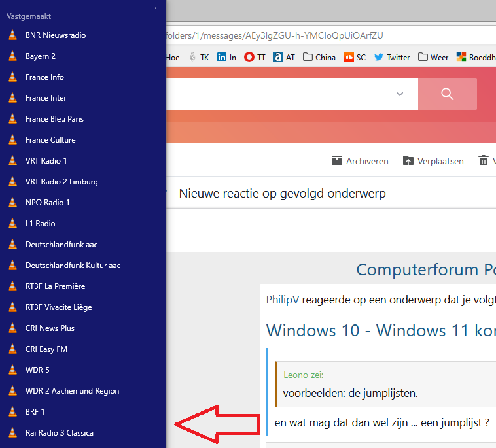Open Deutschlandfunk Kultur aac stream
496x448 pixels.
73,266
